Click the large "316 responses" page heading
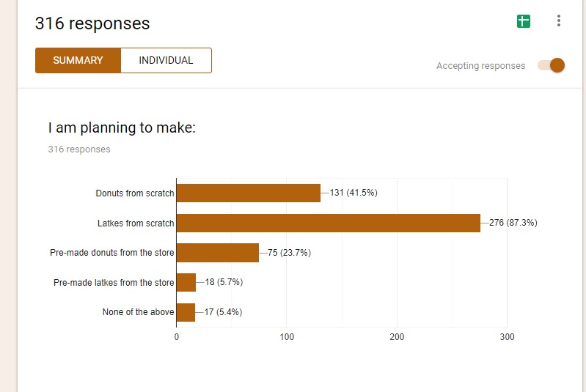Image resolution: width=586 pixels, height=392 pixels. tap(92, 23)
